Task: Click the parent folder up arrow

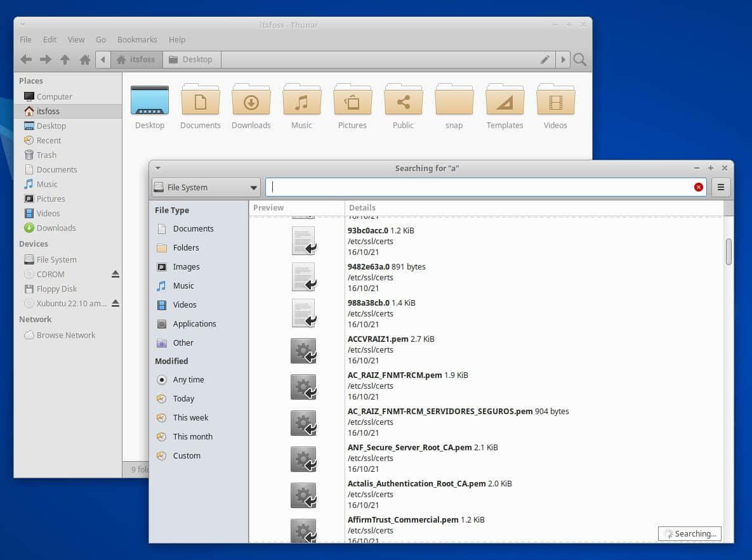Action: (x=65, y=60)
